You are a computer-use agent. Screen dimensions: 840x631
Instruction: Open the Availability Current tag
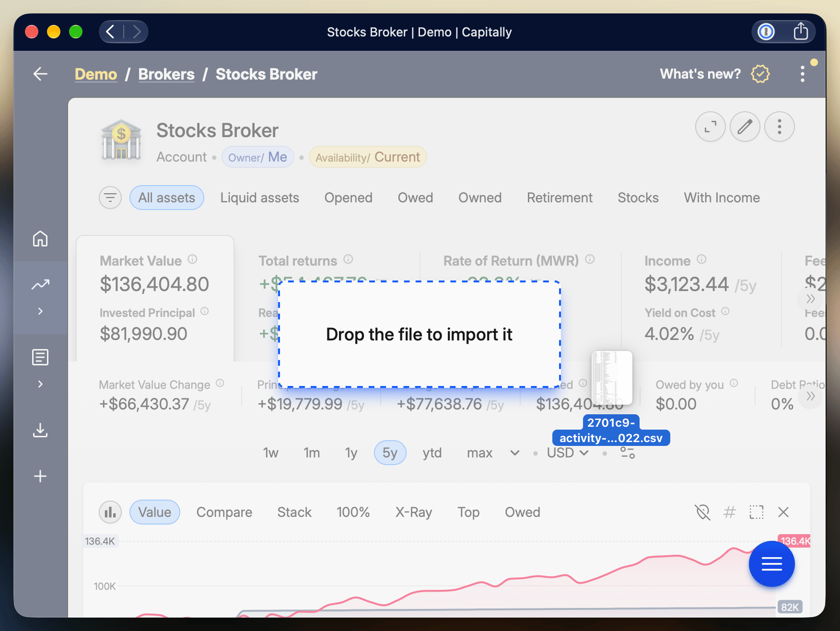click(x=368, y=157)
